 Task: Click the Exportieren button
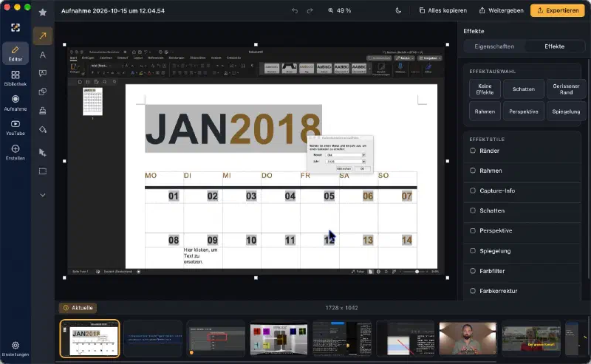tap(558, 10)
